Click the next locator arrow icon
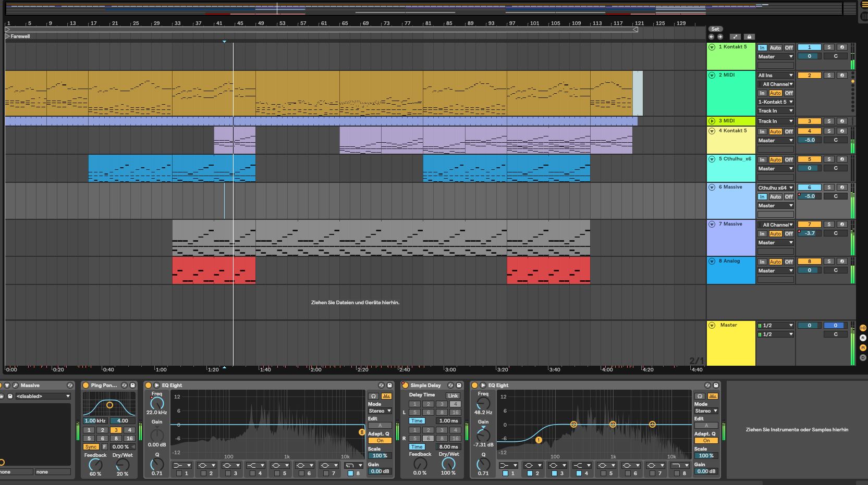Image resolution: width=868 pixels, height=485 pixels. (x=720, y=37)
